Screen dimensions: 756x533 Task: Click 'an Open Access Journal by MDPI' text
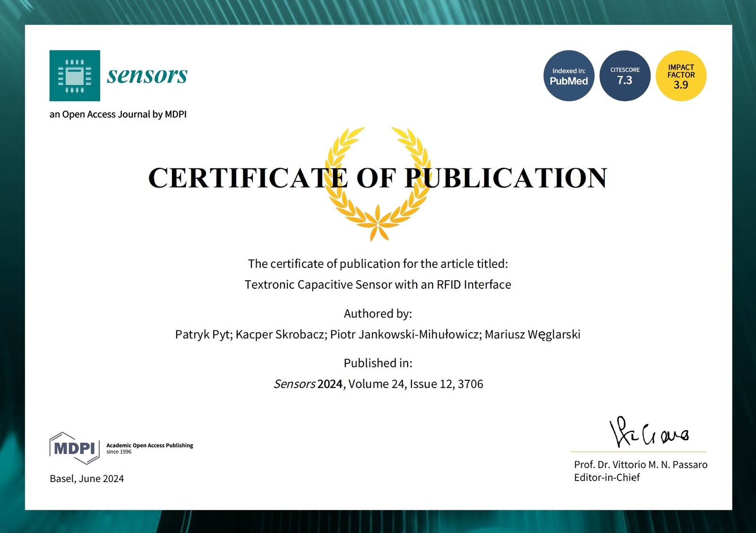click(x=118, y=114)
